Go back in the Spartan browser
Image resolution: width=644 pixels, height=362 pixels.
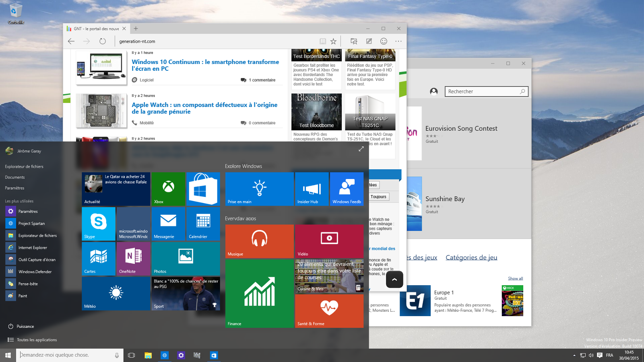71,41
